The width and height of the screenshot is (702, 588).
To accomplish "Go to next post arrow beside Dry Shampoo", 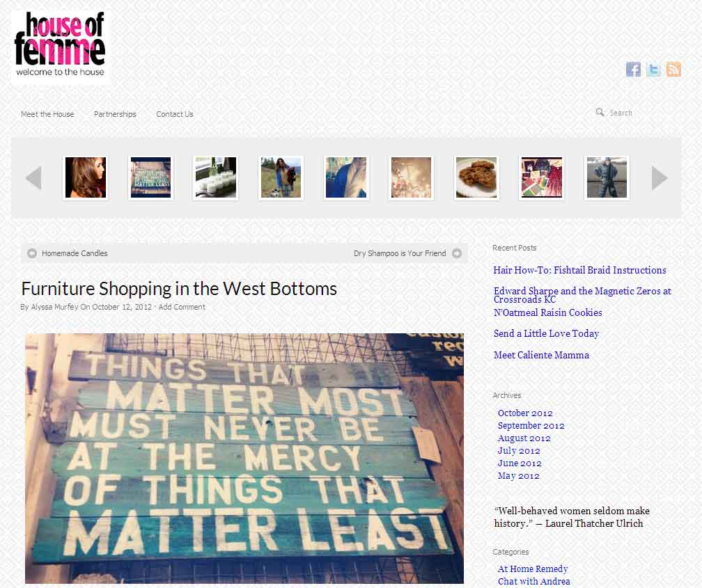I will [x=457, y=253].
